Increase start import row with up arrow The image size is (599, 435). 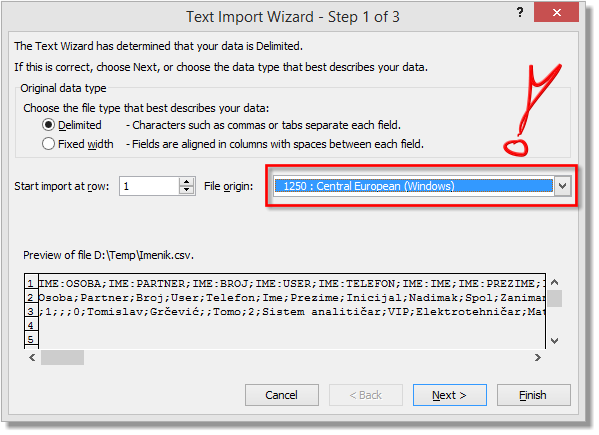tap(186, 182)
